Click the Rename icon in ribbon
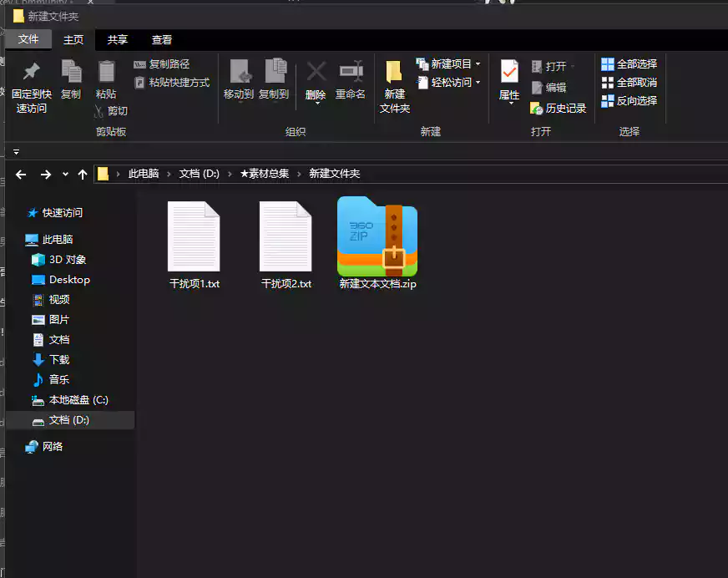 351,73
